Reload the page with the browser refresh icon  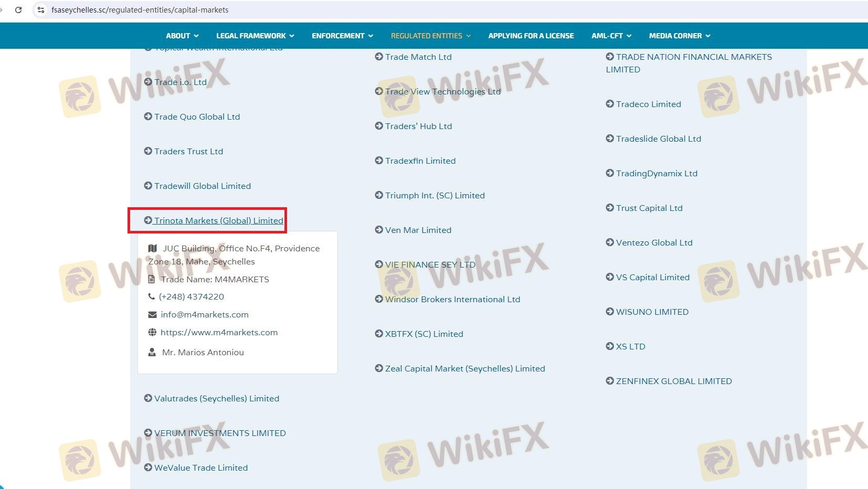pos(18,10)
